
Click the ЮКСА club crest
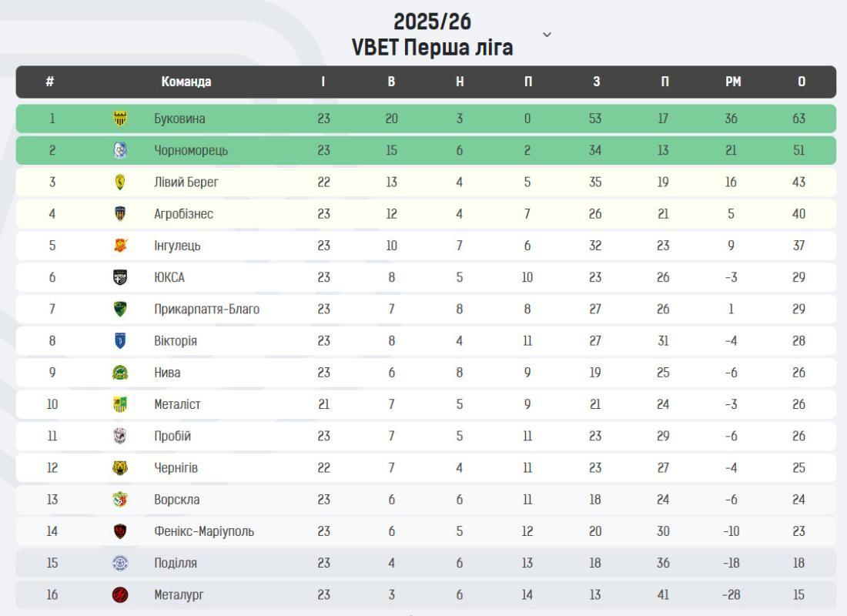click(120, 277)
